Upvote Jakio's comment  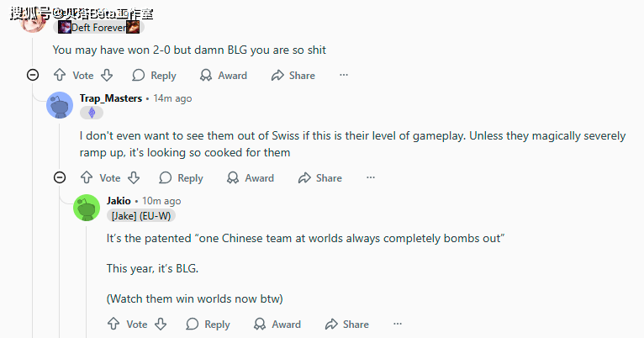coord(113,325)
